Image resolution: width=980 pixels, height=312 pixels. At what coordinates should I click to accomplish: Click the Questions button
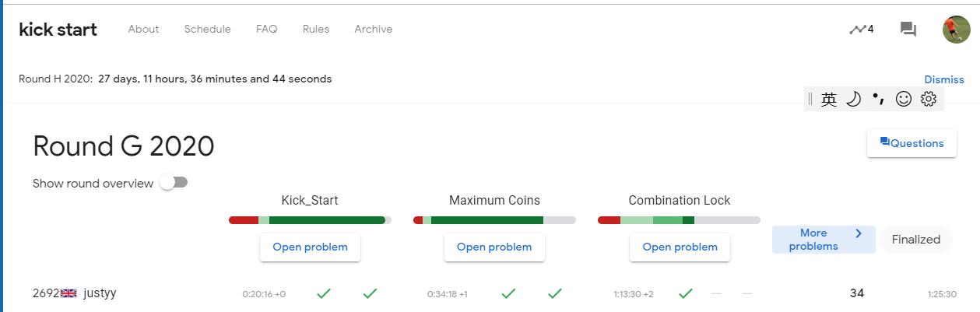click(x=912, y=143)
